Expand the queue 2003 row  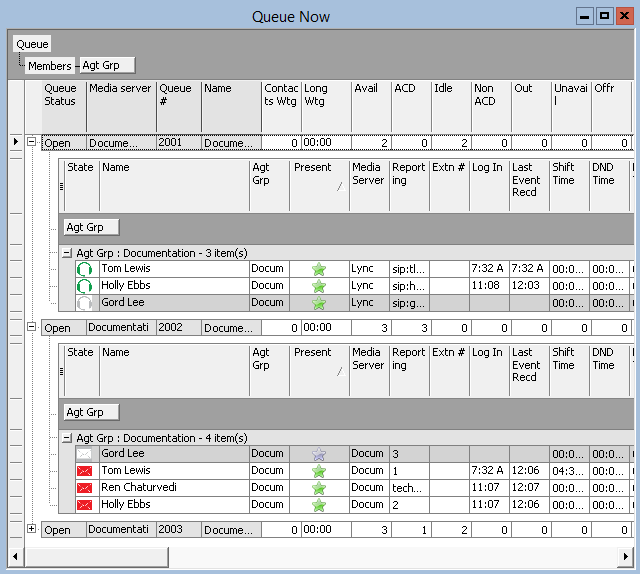(x=32, y=529)
